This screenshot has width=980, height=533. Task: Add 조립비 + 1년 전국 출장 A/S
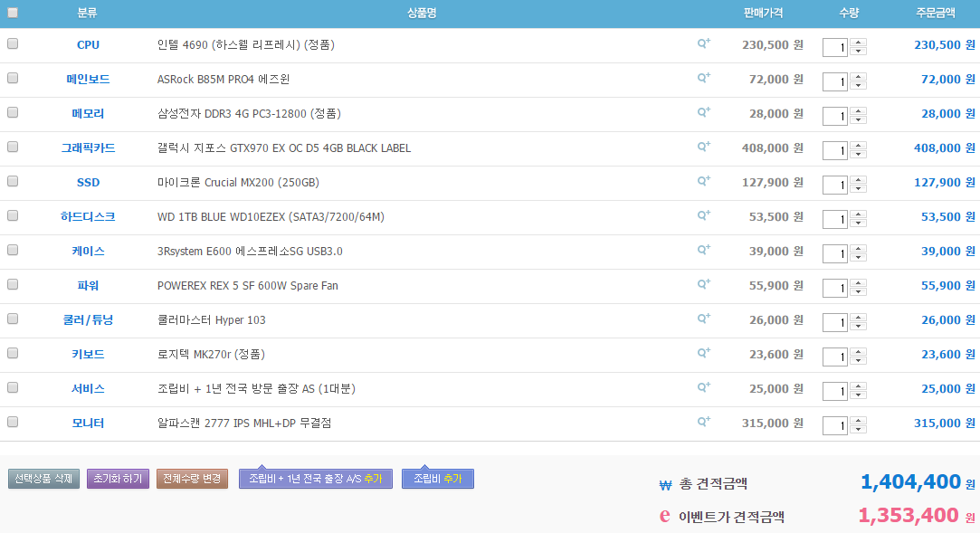(316, 479)
